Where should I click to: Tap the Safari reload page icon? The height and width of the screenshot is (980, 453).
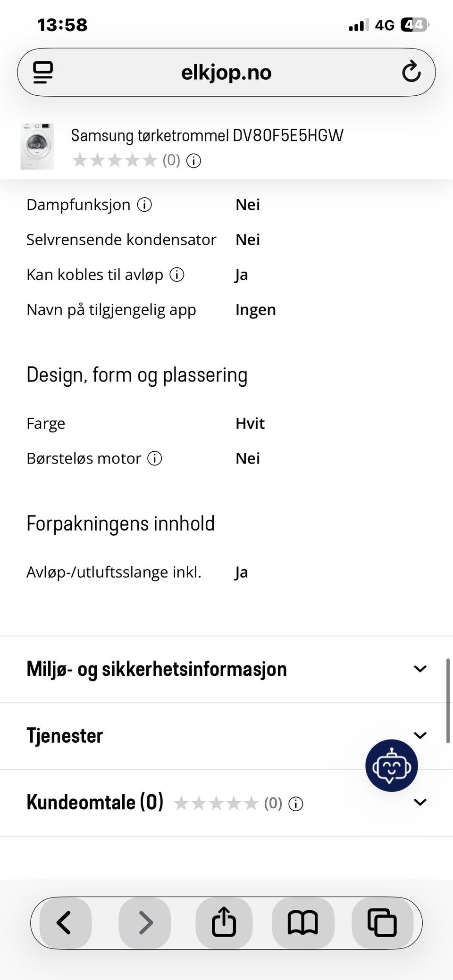point(411,72)
